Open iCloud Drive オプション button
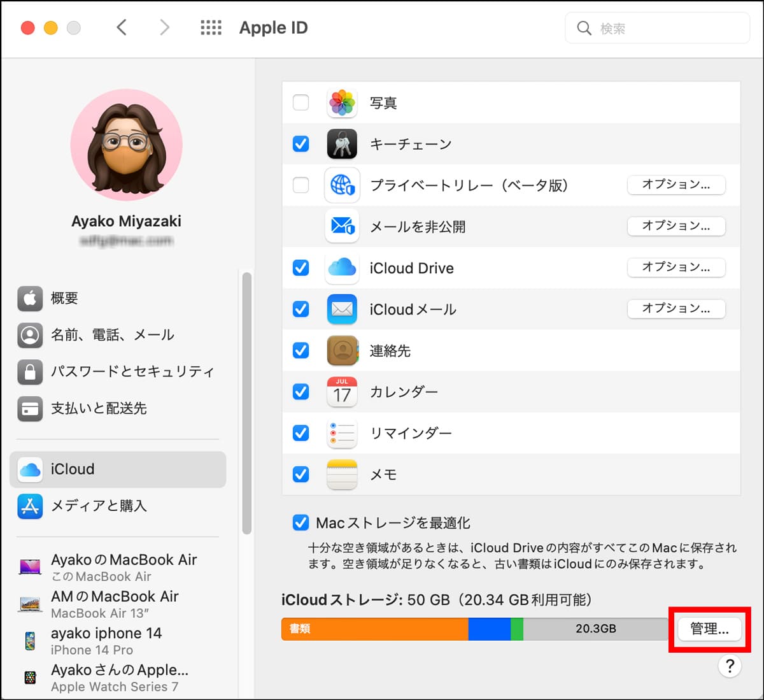This screenshot has width=764, height=700. pyautogui.click(x=676, y=268)
